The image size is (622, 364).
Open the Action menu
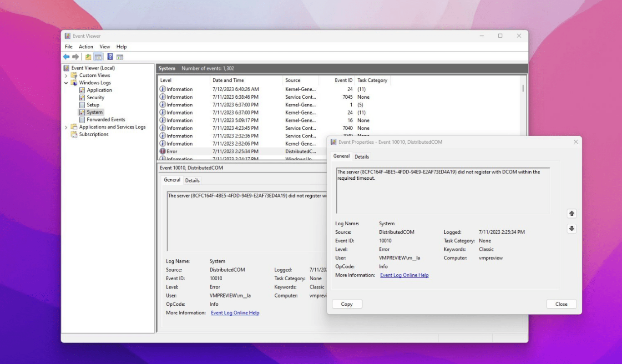(x=86, y=46)
